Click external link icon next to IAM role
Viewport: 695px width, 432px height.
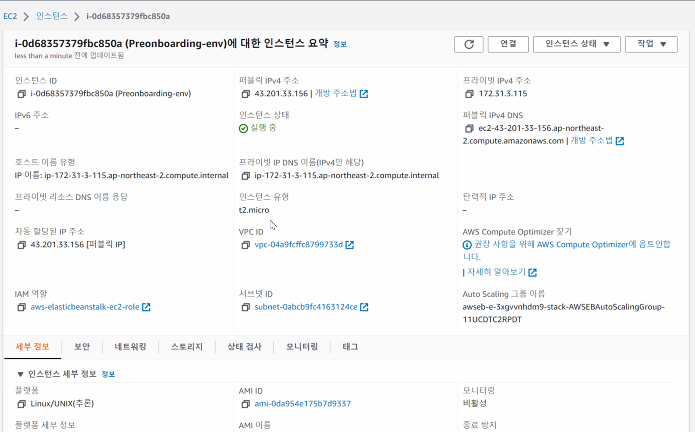click(x=146, y=307)
